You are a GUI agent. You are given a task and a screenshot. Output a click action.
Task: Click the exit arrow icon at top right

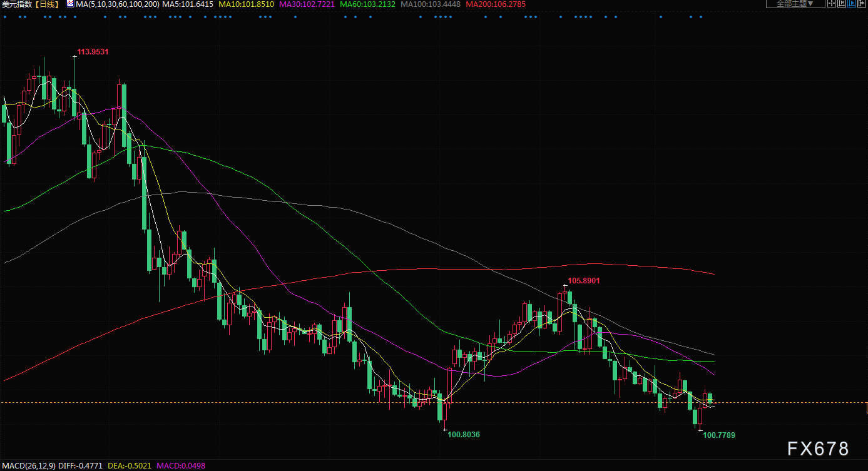(x=863, y=4)
